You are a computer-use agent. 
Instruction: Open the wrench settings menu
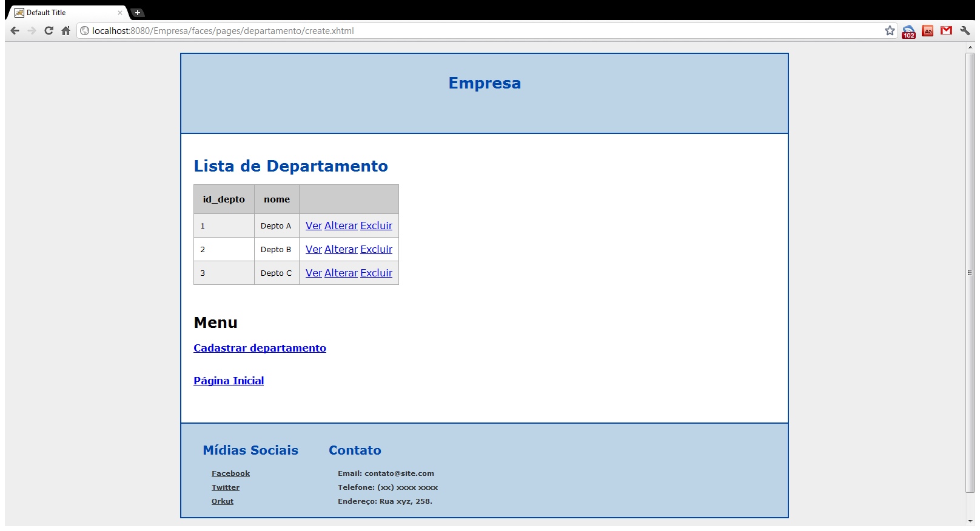pyautogui.click(x=965, y=31)
